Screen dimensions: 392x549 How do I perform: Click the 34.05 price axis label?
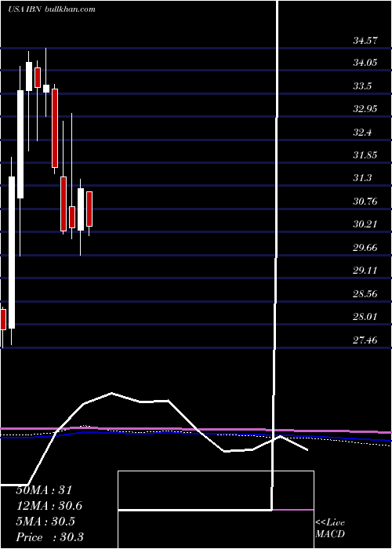tap(365, 63)
